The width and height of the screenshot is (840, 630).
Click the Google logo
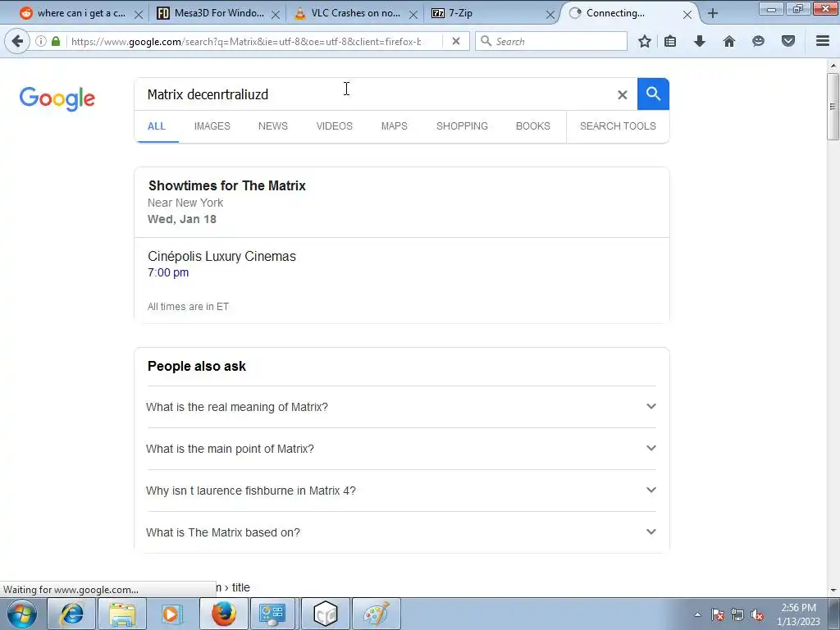click(x=57, y=98)
